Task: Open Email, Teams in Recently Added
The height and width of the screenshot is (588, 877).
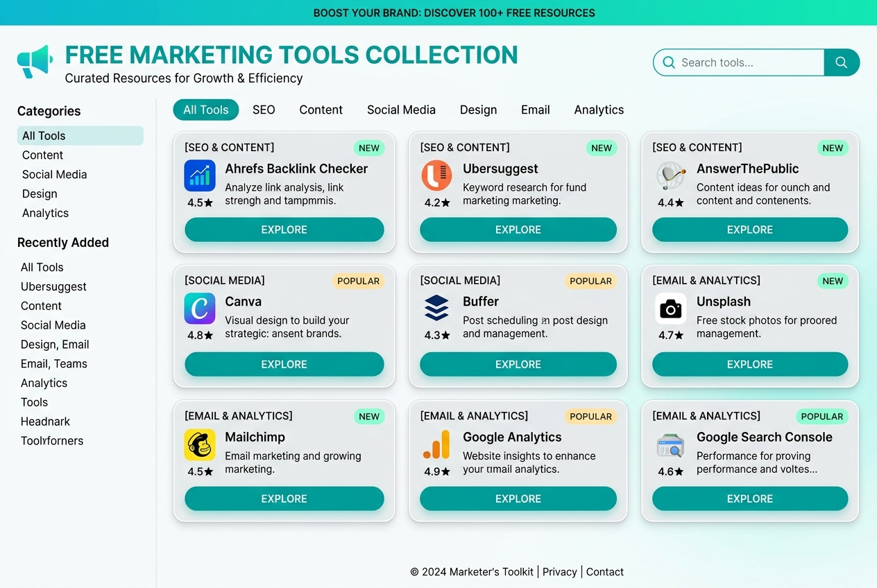Action: click(x=54, y=364)
